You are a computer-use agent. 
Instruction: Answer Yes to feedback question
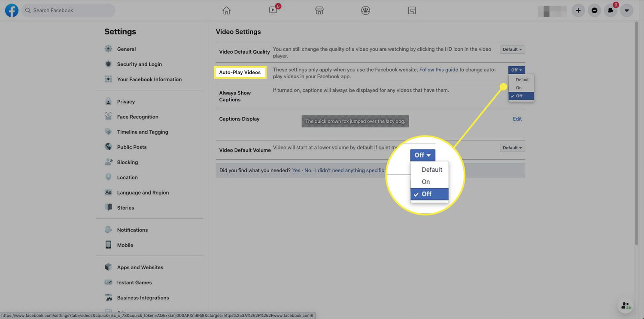[296, 170]
